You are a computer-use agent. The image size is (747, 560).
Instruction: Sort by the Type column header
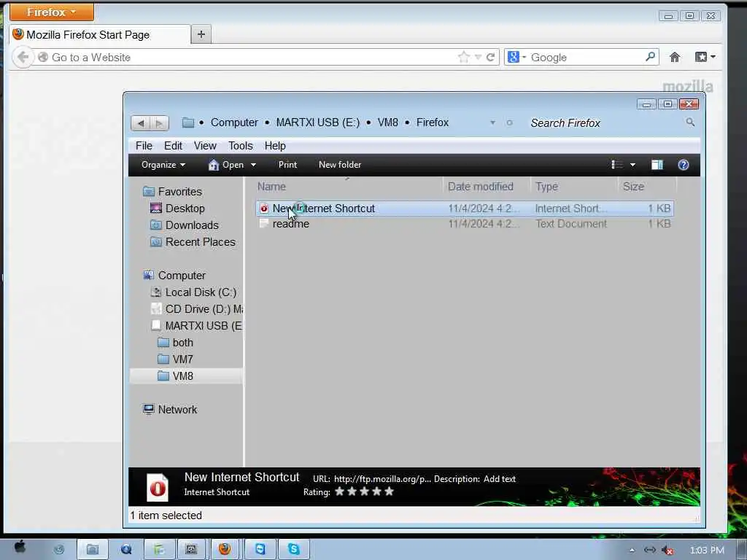pyautogui.click(x=574, y=187)
